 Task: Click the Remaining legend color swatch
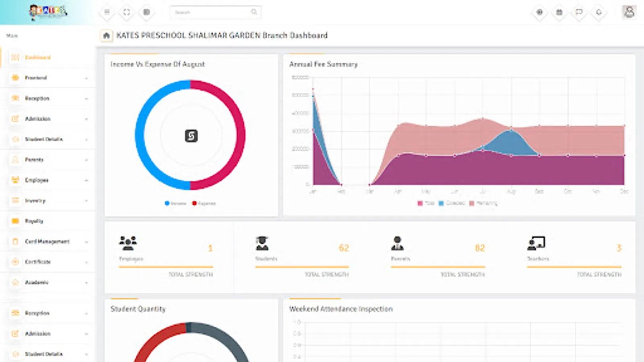(x=472, y=203)
